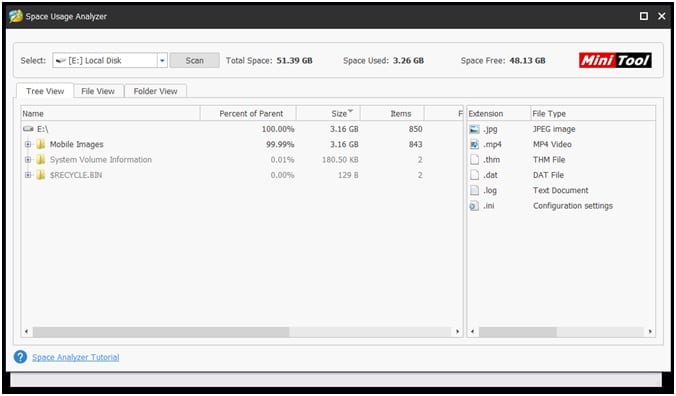This screenshot has height=396, width=676.
Task: Expand the $RECYCLE.BIN folder
Action: click(x=28, y=175)
